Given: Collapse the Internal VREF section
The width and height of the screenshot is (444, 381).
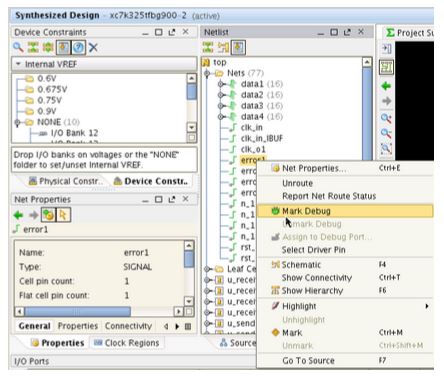Looking at the screenshot, I should click(x=18, y=64).
